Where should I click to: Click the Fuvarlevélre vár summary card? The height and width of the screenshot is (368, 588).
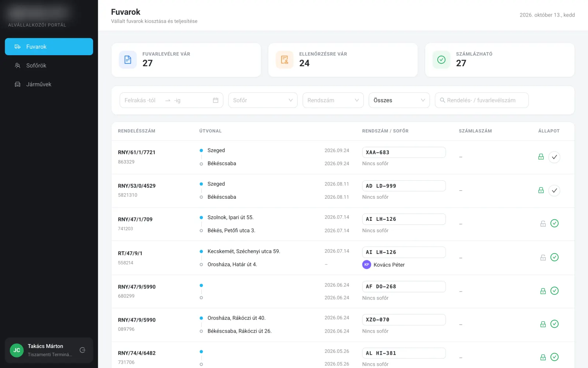tap(186, 60)
